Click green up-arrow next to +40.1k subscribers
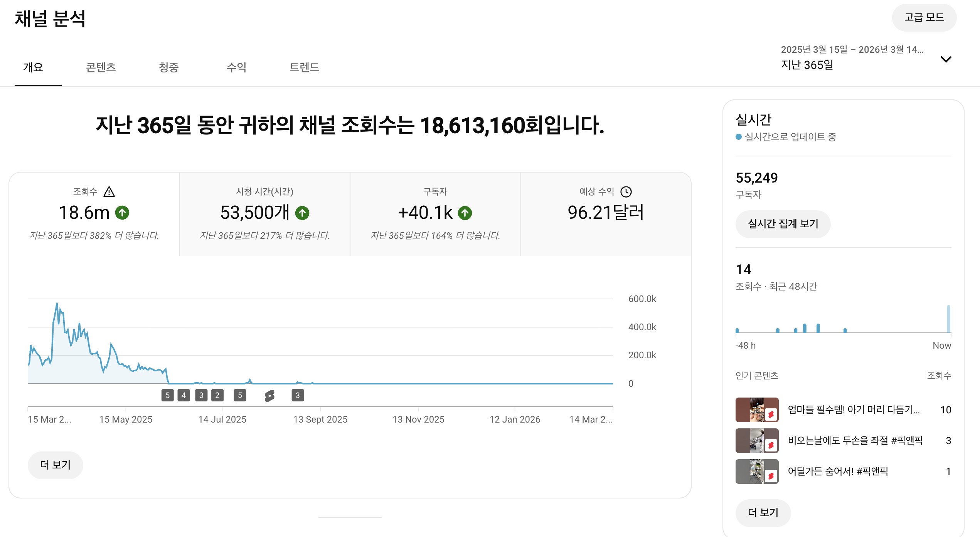Image resolution: width=980 pixels, height=537 pixels. (465, 213)
